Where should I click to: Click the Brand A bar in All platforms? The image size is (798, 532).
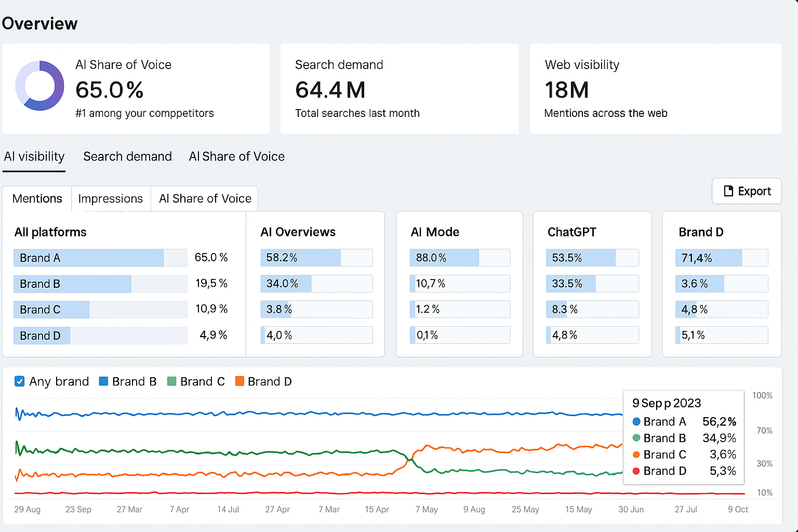click(88, 258)
